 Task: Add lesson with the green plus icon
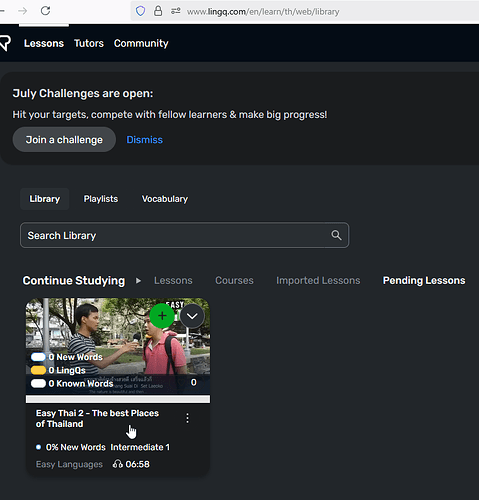pos(162,316)
